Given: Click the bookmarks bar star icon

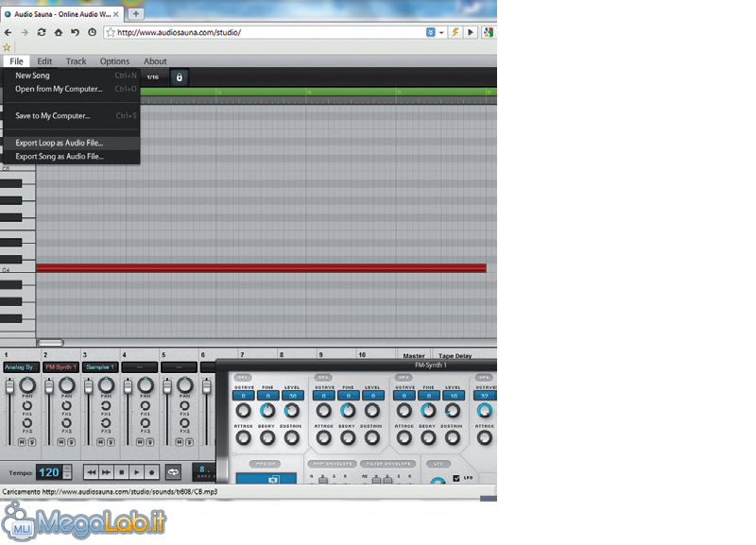Looking at the screenshot, I should 7,47.
